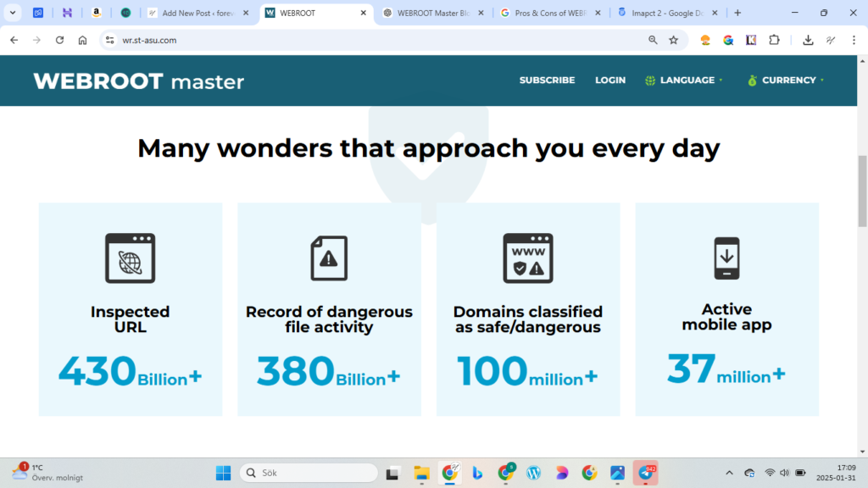Click the WEBROOT master logo
The image size is (868, 488).
coord(138,81)
